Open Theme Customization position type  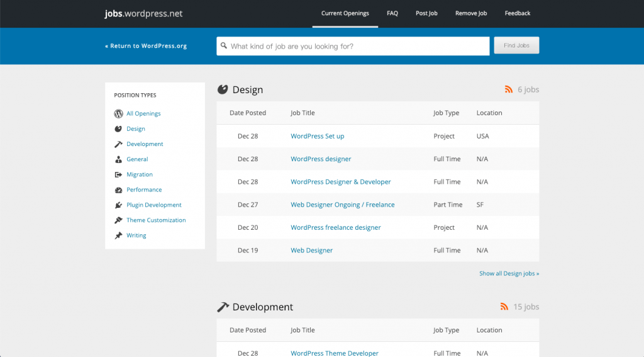[156, 220]
